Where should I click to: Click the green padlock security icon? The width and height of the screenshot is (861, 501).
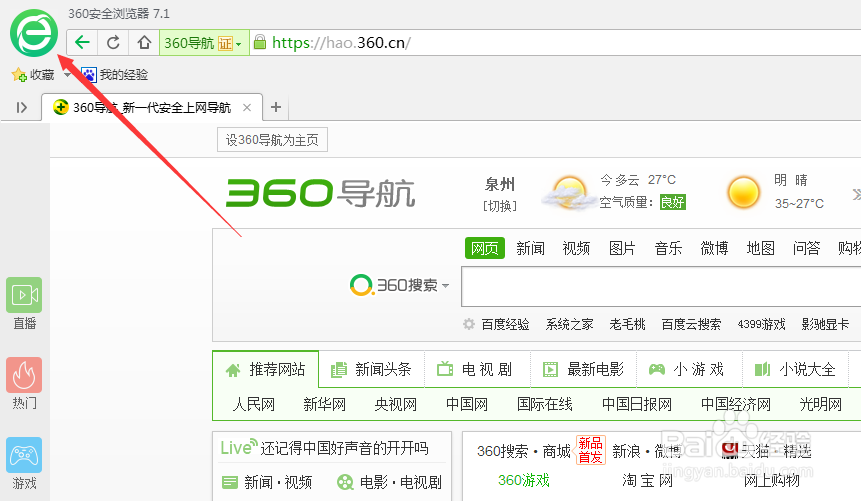pyautogui.click(x=260, y=42)
